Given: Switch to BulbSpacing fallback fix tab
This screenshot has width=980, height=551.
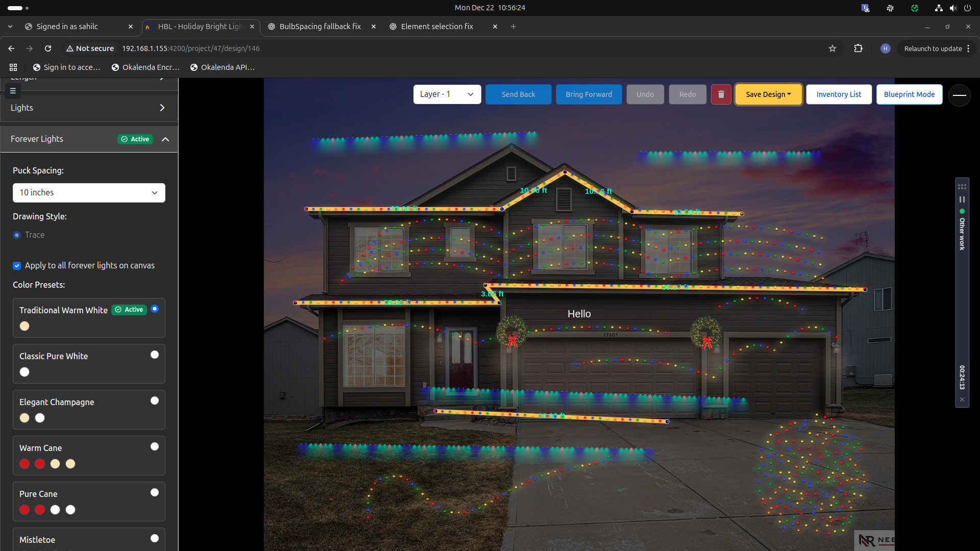Looking at the screenshot, I should tap(320, 27).
